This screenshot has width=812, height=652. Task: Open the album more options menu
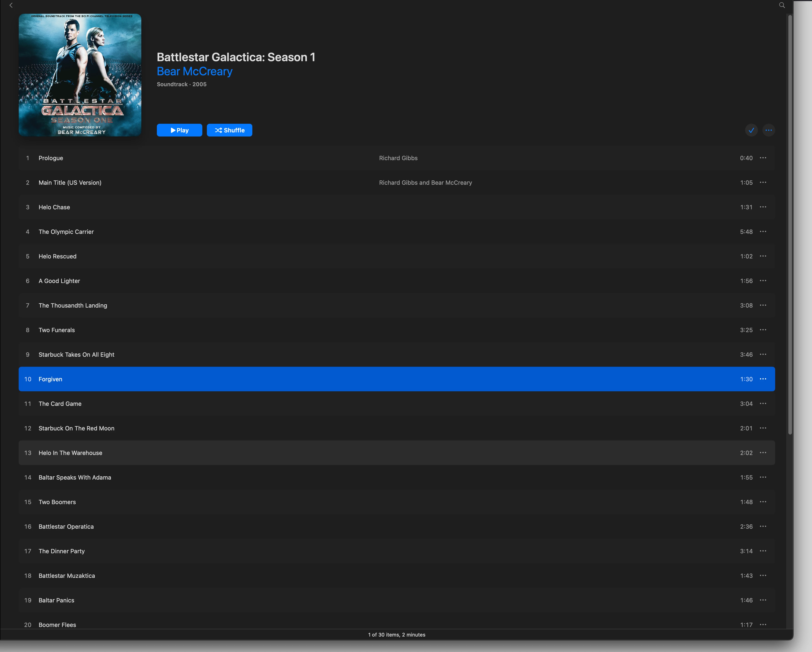click(x=768, y=130)
